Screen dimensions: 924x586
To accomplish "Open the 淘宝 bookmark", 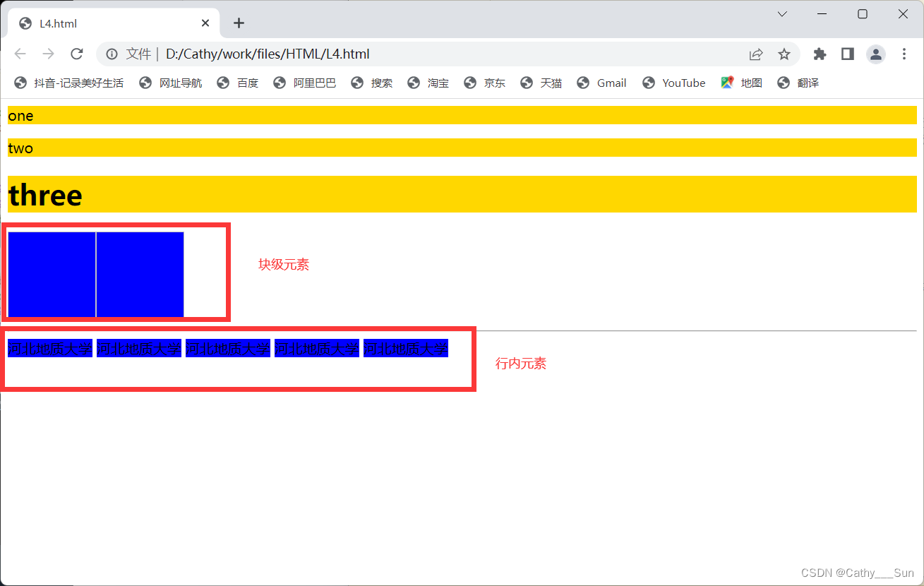I will (x=428, y=83).
